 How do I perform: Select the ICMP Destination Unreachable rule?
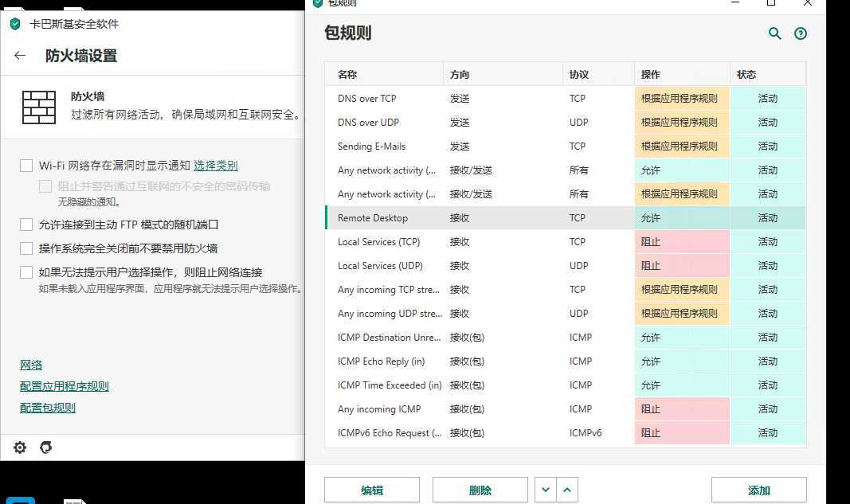pyautogui.click(x=566, y=337)
